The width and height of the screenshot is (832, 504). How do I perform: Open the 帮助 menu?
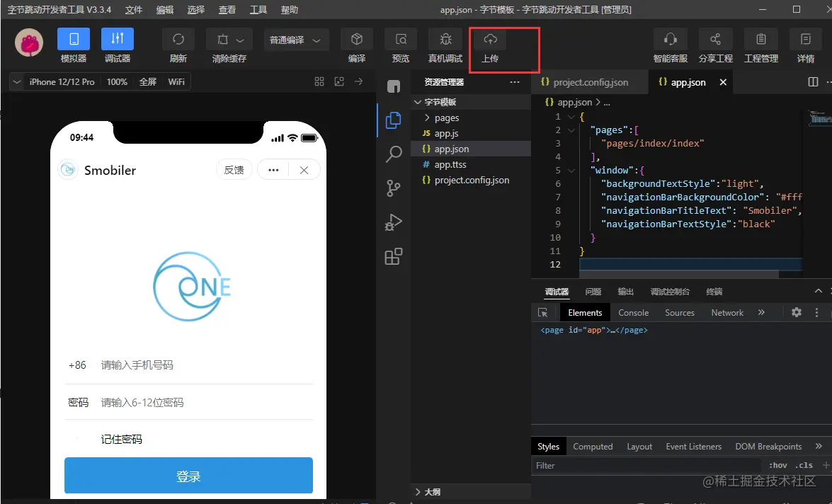click(x=290, y=9)
